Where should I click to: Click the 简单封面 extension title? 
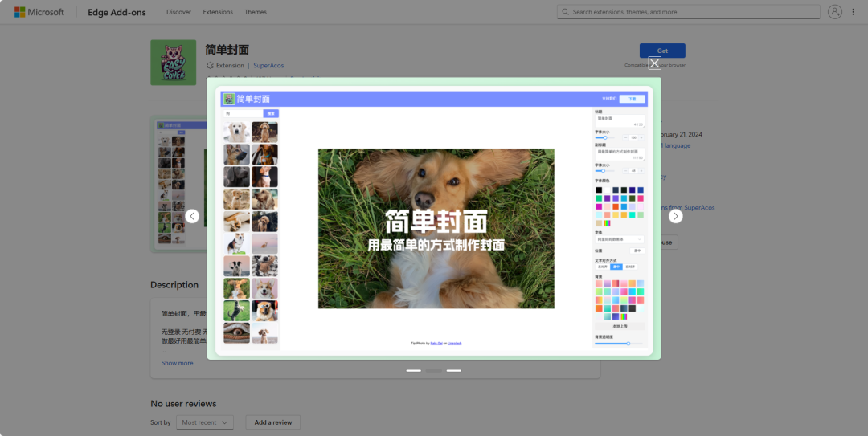click(x=227, y=49)
